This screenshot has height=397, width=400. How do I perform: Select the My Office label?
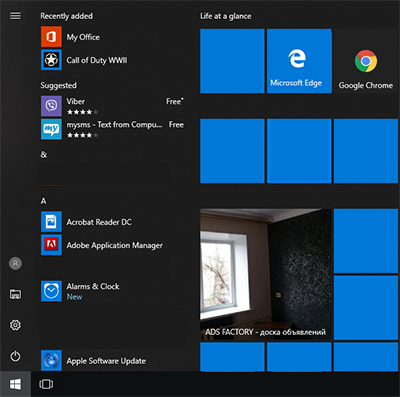[x=83, y=37]
